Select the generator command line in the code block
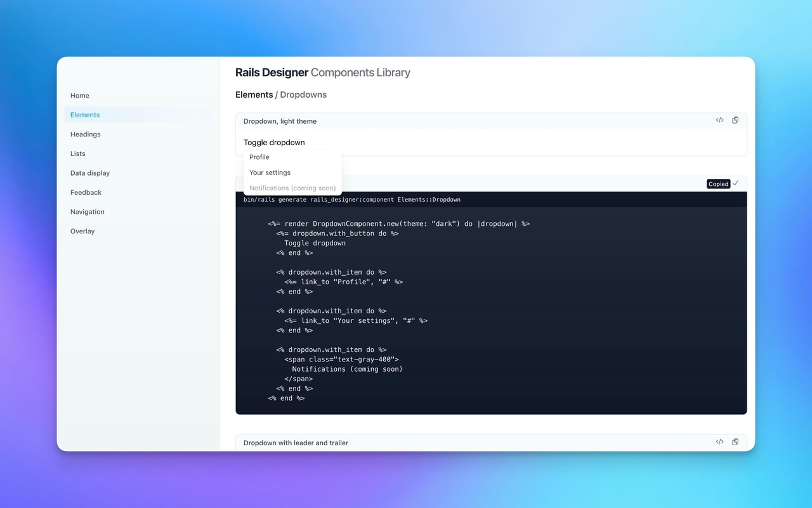The height and width of the screenshot is (508, 812). pyautogui.click(x=351, y=199)
